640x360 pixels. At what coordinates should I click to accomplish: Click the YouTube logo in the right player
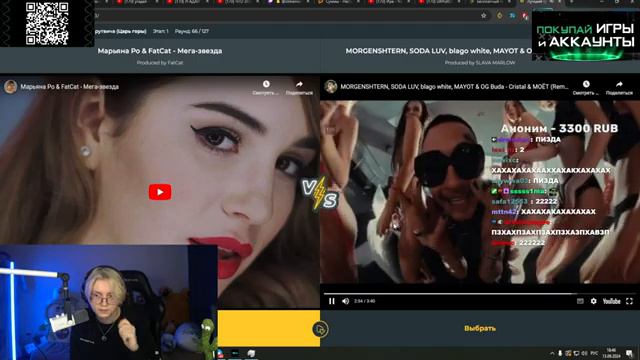point(611,301)
